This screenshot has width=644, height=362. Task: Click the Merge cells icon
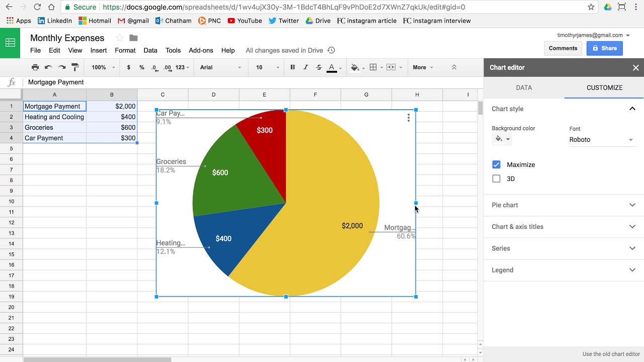390,67
